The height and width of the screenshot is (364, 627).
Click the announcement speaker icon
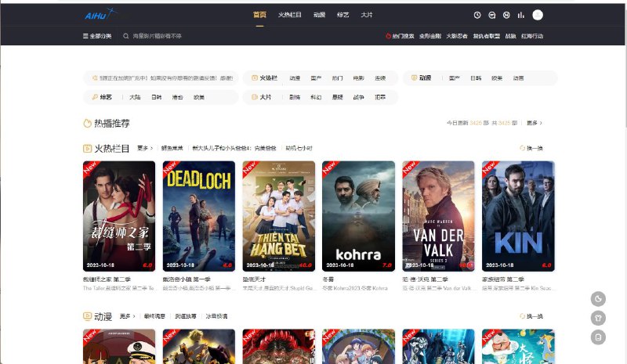pyautogui.click(x=95, y=78)
